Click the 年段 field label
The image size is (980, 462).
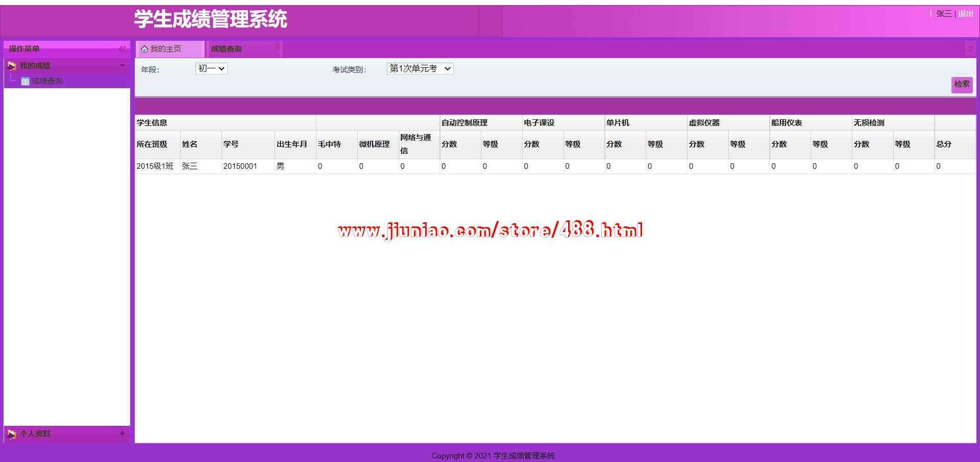150,70
